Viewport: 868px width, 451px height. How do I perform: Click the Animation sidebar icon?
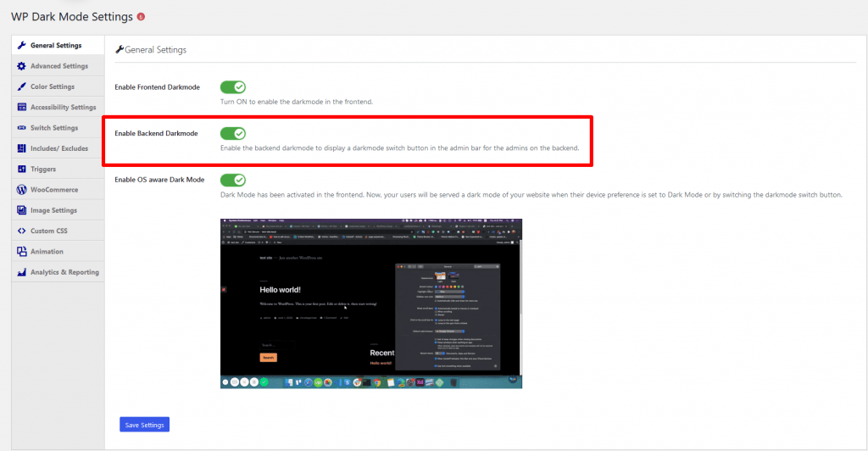21,251
